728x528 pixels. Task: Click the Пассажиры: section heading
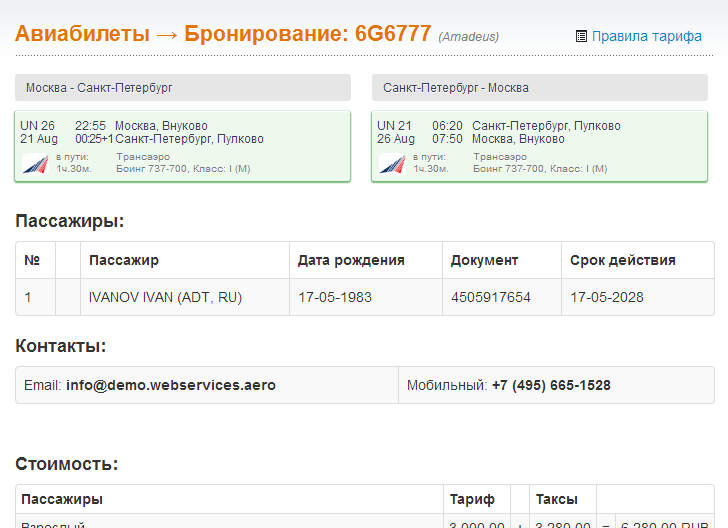[x=70, y=221]
